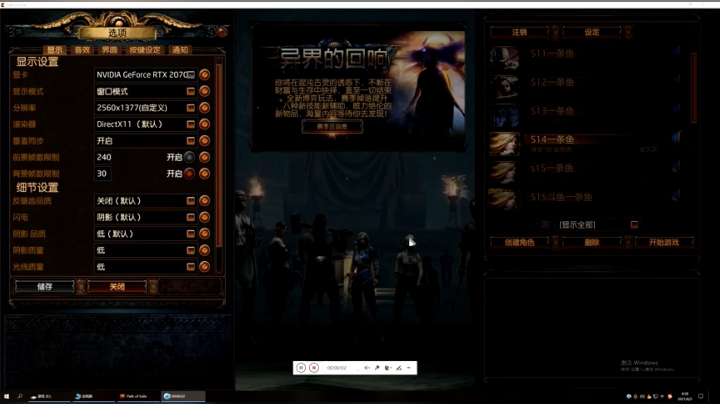Reset the foreground FPS limit 240
The image size is (720, 404).
pos(205,157)
